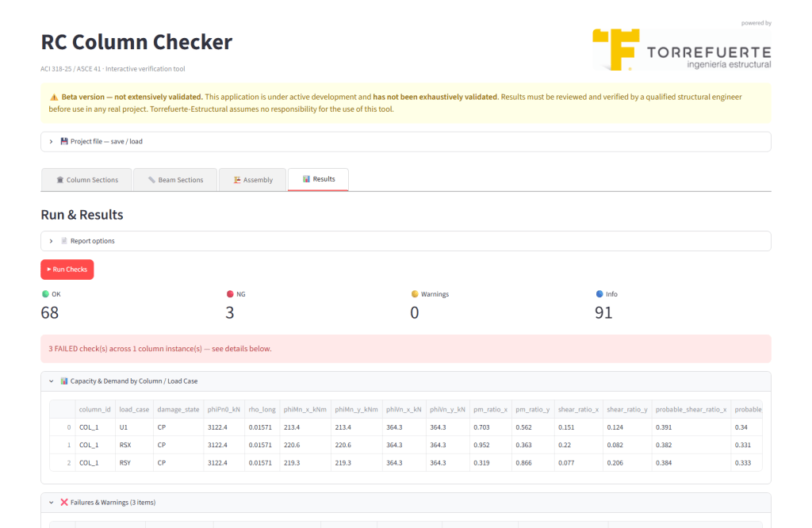812x528 pixels.
Task: Click pm_ratio_x value 0.703 in U1 row
Action: (490, 427)
